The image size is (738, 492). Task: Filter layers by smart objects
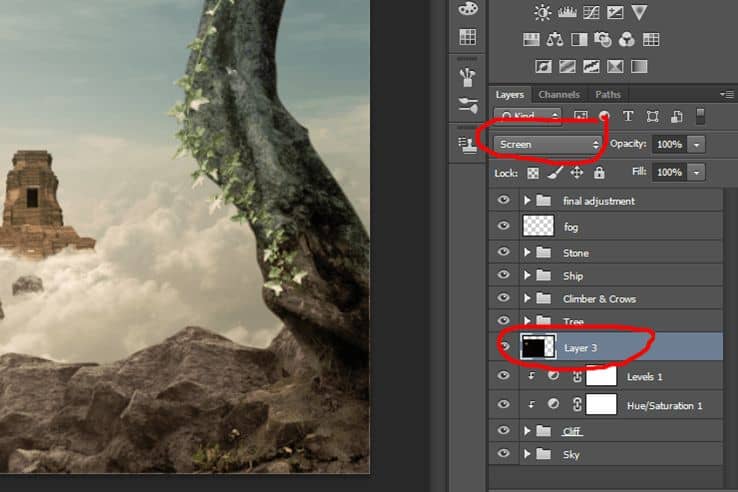[x=677, y=116]
